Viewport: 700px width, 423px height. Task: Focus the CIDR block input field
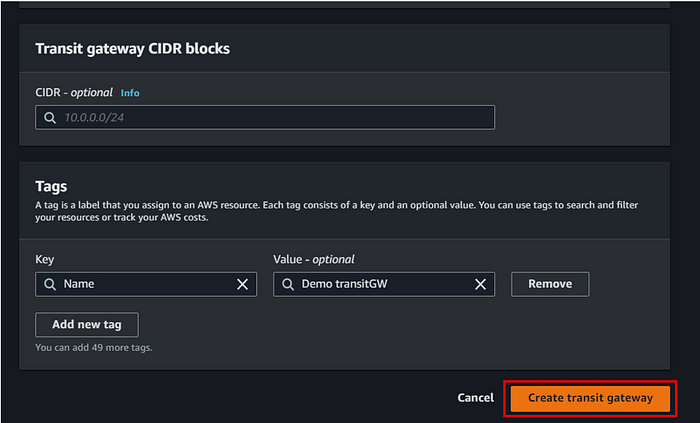pos(265,117)
